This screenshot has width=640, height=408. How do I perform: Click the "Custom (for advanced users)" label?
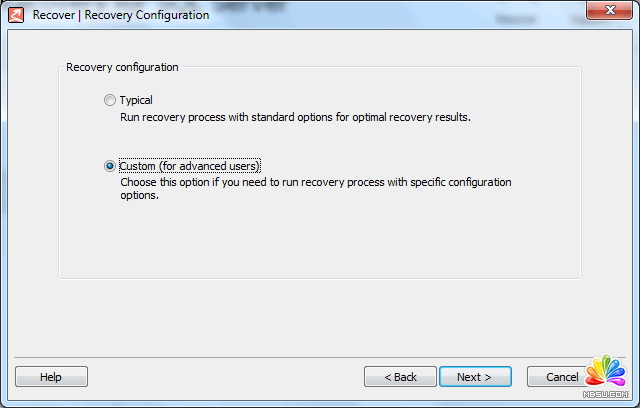coord(190,166)
